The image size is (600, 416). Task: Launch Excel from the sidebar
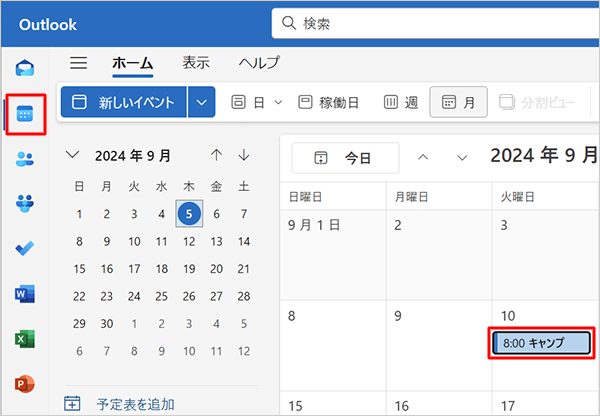click(25, 339)
